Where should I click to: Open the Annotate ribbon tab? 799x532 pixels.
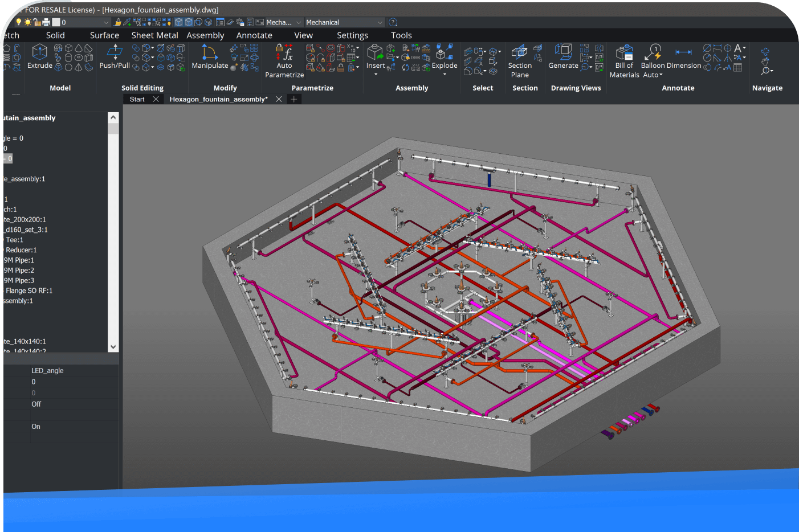coord(254,35)
